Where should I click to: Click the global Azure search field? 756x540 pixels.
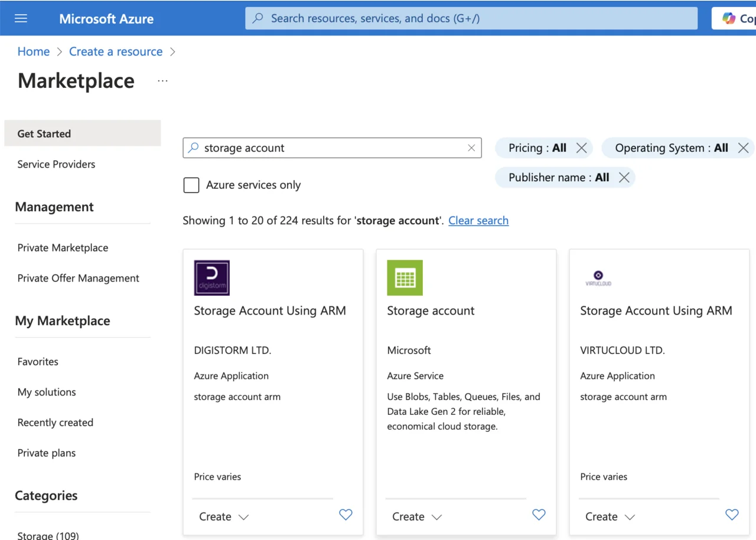[x=471, y=18]
